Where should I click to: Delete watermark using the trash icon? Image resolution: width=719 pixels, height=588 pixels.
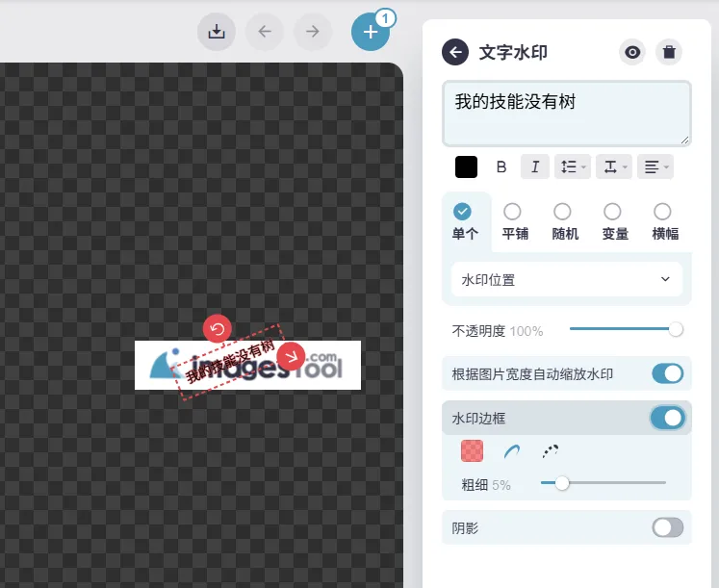(x=669, y=52)
